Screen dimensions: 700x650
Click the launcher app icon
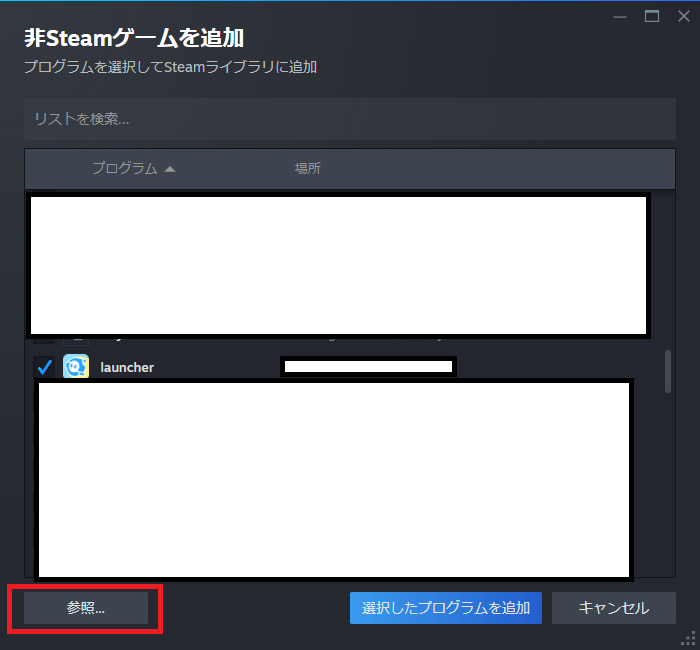click(76, 367)
